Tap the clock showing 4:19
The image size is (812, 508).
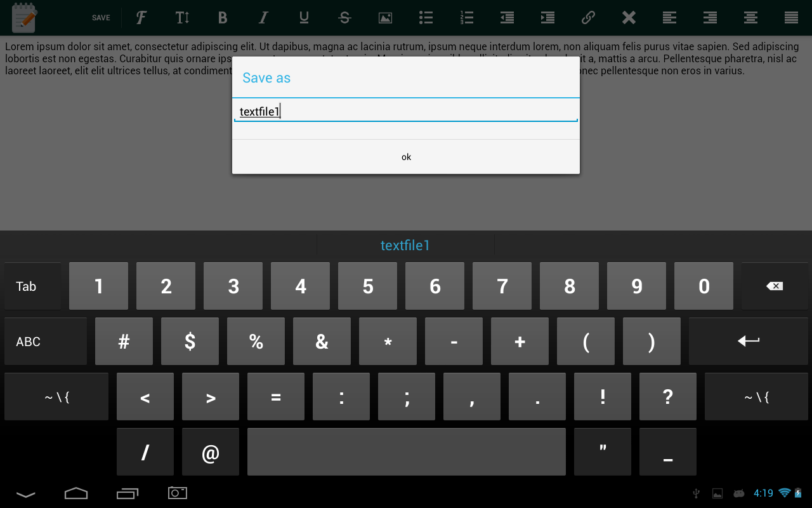[763, 493]
